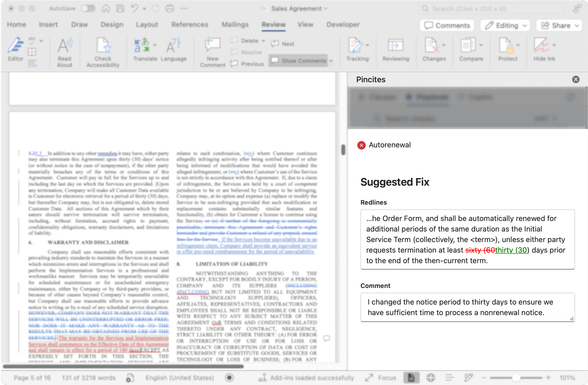Click the Pincites panel close button

coord(576,79)
